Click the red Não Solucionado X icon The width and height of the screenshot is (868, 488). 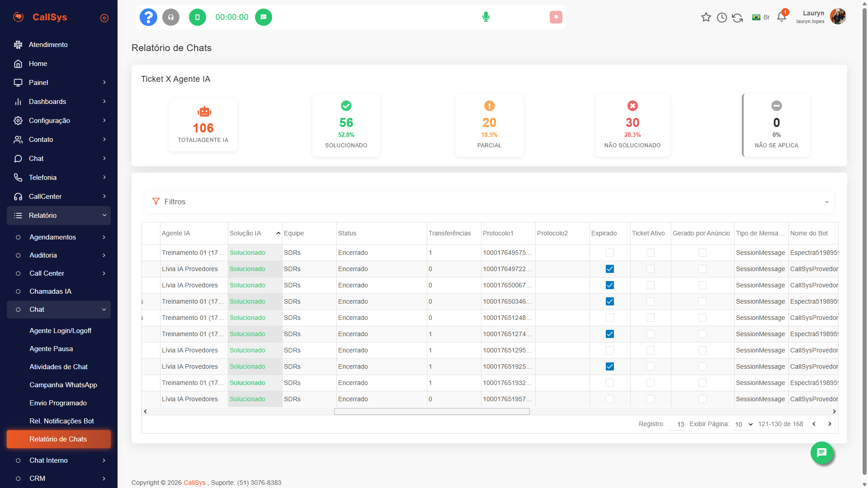point(632,106)
